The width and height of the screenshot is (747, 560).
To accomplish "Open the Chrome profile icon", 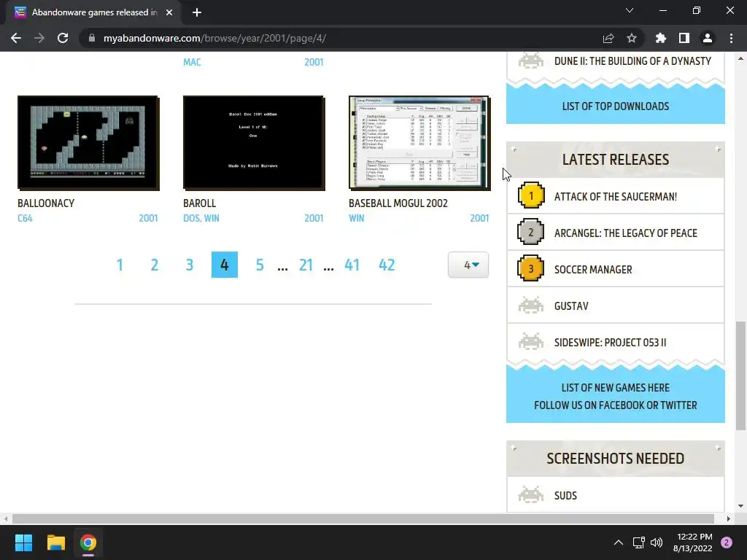I will point(708,38).
